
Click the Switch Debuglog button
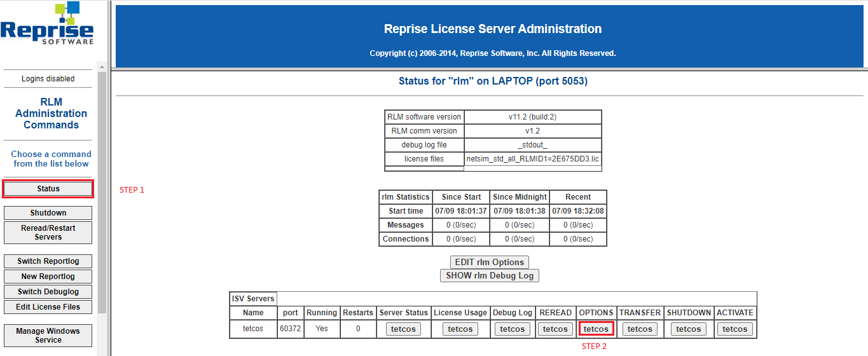[x=48, y=292]
